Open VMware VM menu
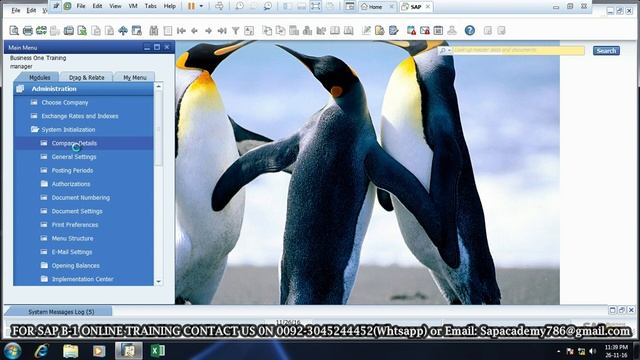This screenshot has height=360, width=640. [133, 6]
